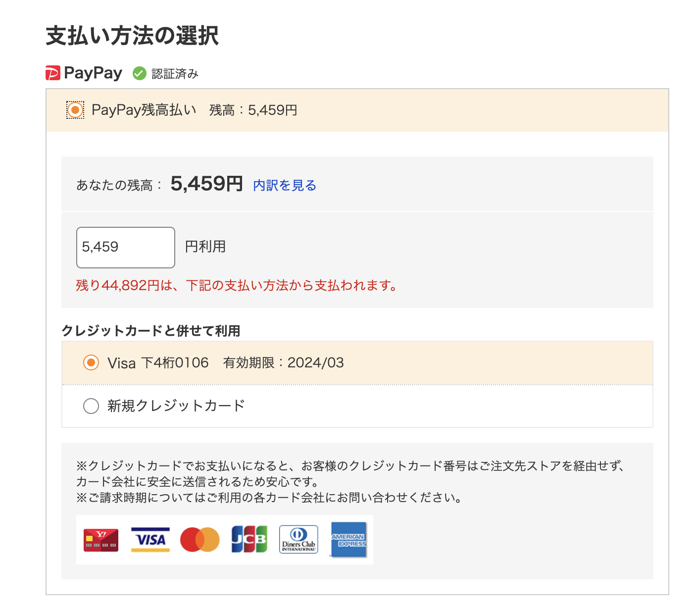The width and height of the screenshot is (694, 616).
Task: Click the PayPay残高払い row label
Action: [x=144, y=110]
